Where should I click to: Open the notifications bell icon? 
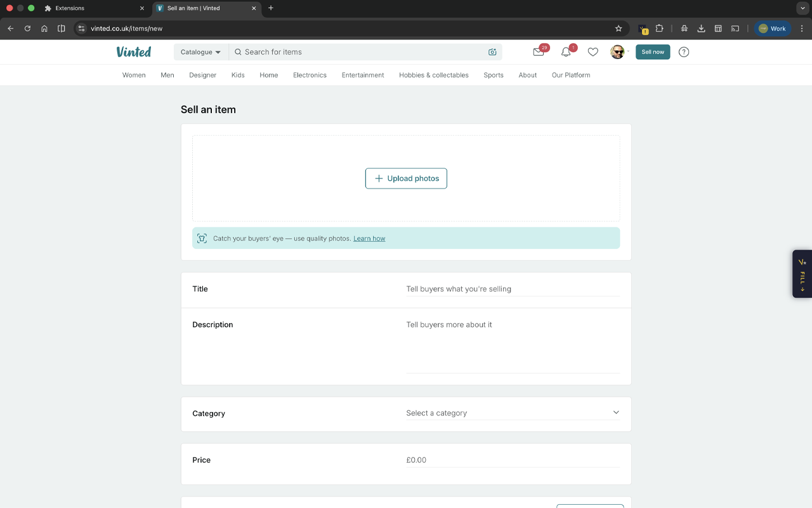[565, 52]
